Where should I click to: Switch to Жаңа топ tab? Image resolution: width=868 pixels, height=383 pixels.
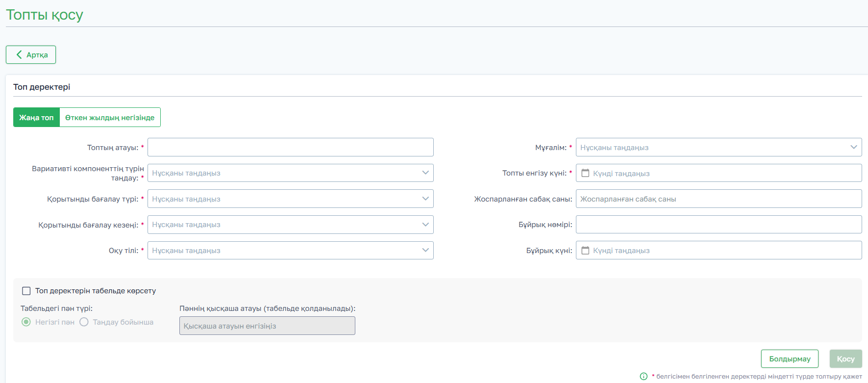tap(36, 118)
